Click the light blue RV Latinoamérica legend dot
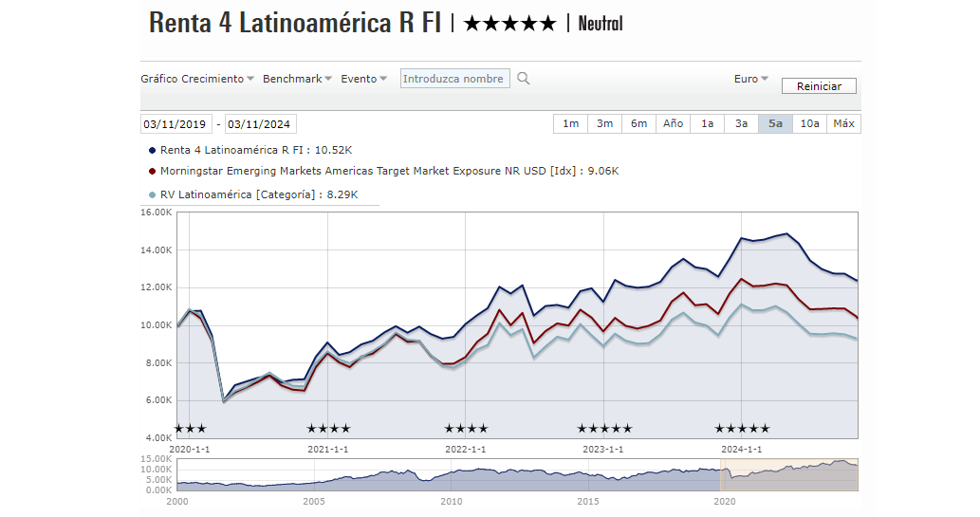The width and height of the screenshot is (980, 517). pyautogui.click(x=152, y=195)
